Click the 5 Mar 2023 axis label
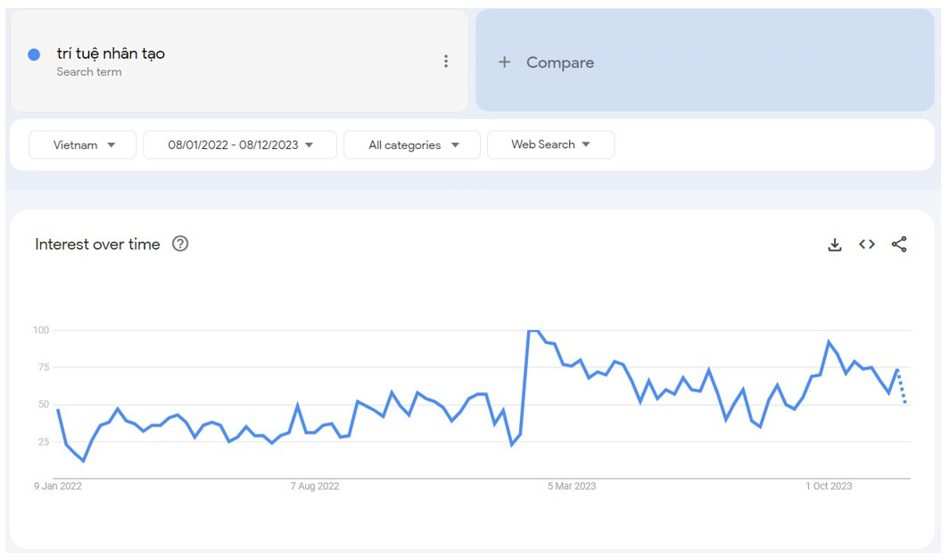950x560 pixels. pos(572,486)
